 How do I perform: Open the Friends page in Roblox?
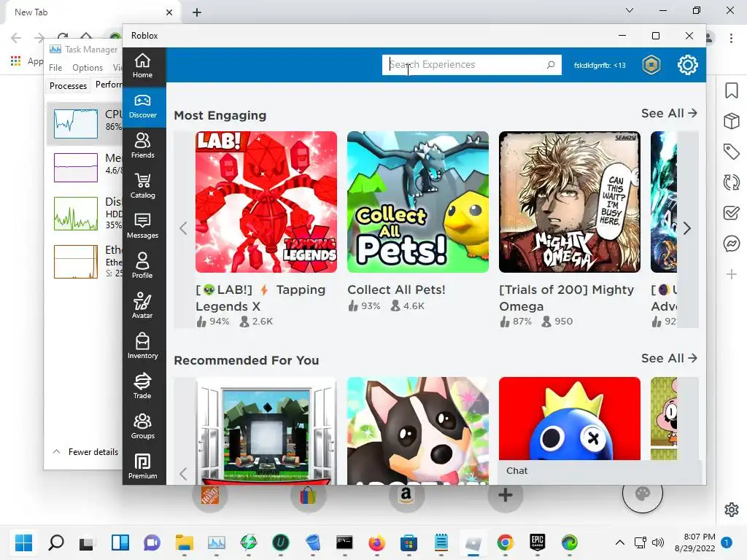pyautogui.click(x=142, y=147)
